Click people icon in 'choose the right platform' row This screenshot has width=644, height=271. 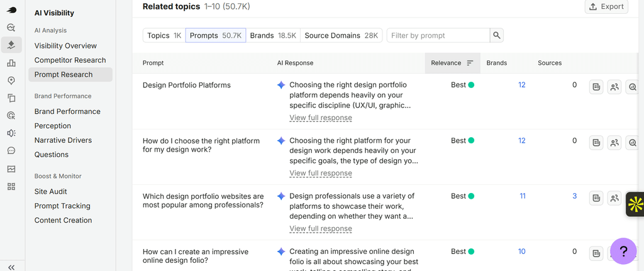point(614,143)
